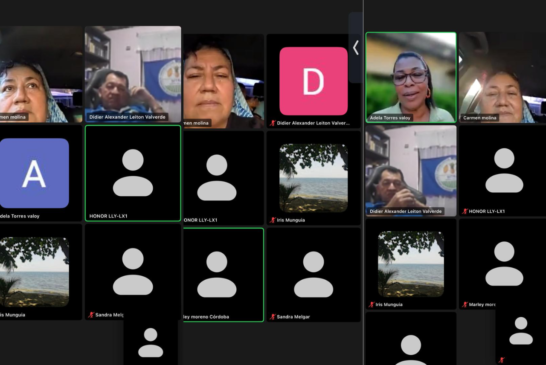Click the 'ley moreno Córdoba' name label
546x365 pixels.
point(206,317)
